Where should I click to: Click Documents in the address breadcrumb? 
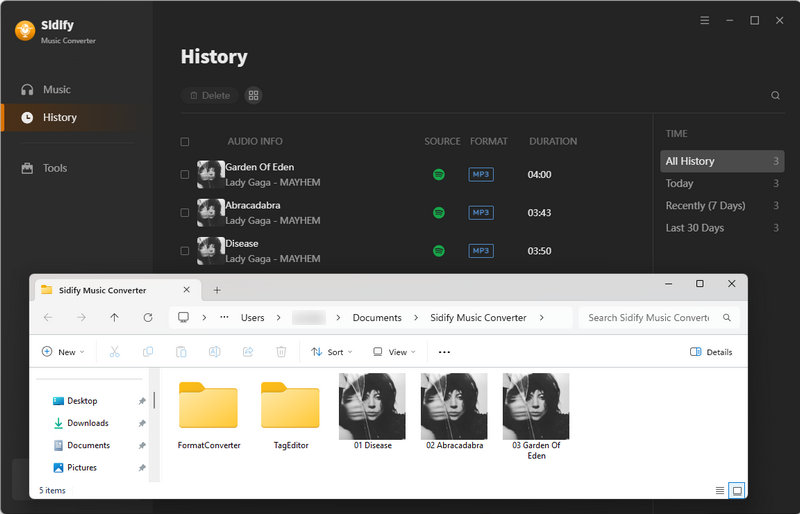coord(377,317)
